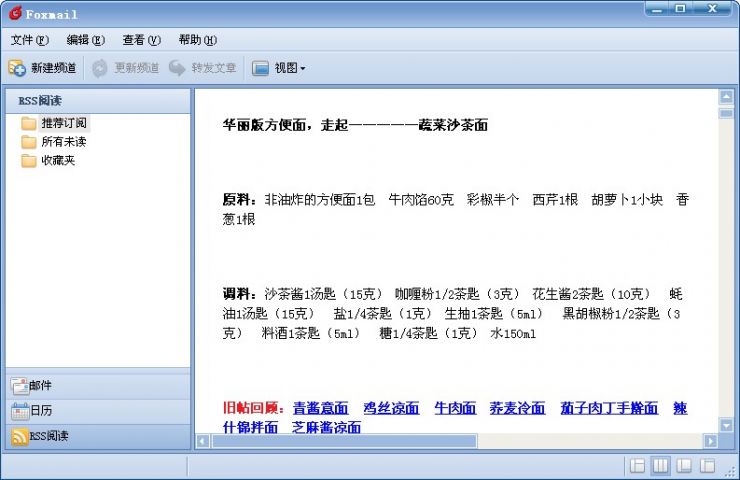Expand the 视图 (View) dropdown
This screenshot has width=740, height=480.
279,68
